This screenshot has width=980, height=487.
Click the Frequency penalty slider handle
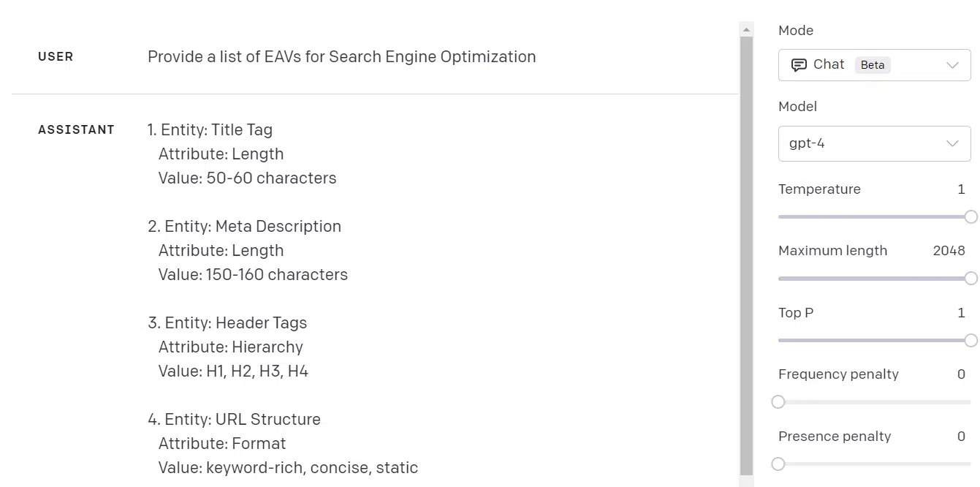click(x=778, y=401)
